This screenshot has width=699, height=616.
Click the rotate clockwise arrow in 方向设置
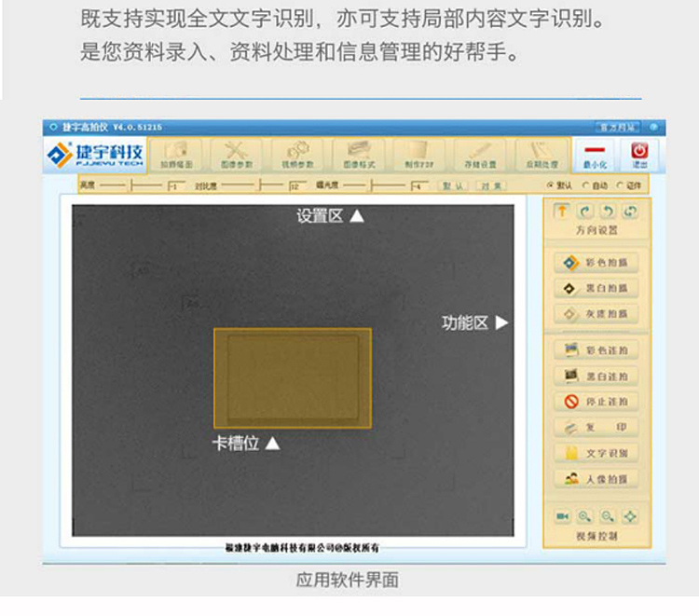pos(585,212)
